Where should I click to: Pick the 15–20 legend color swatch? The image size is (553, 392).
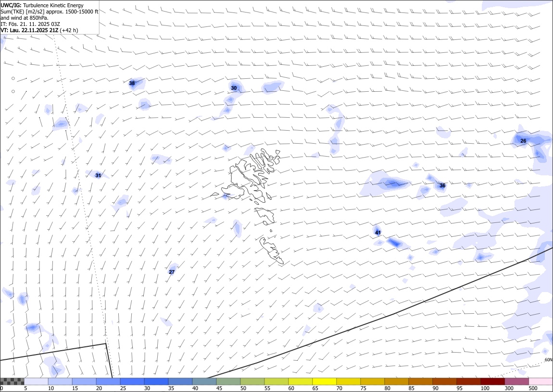pos(84,381)
